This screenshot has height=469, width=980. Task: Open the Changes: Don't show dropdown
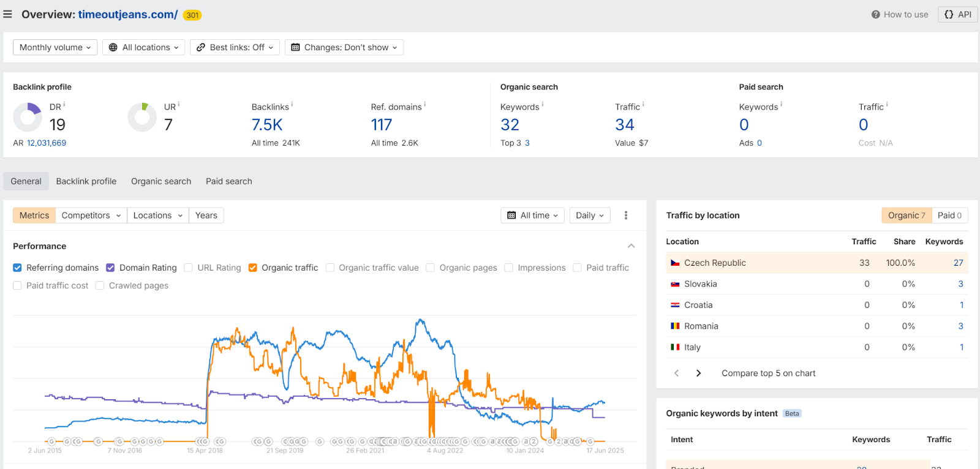[344, 47]
